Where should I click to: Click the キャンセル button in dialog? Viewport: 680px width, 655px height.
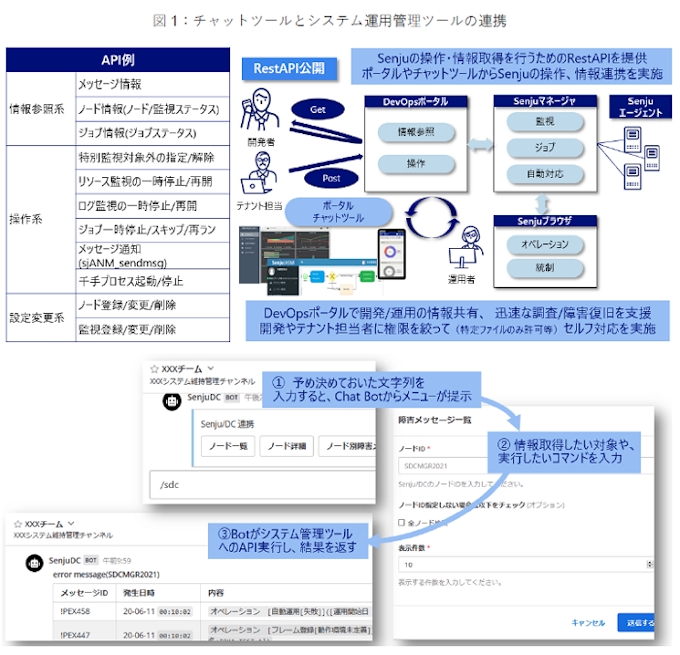588,622
